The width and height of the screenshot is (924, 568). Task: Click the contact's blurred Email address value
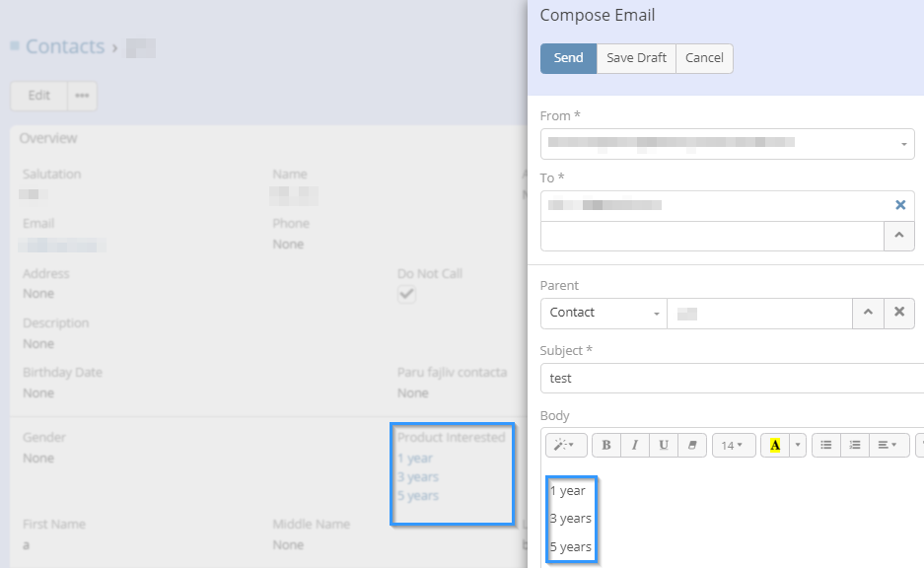tap(62, 246)
